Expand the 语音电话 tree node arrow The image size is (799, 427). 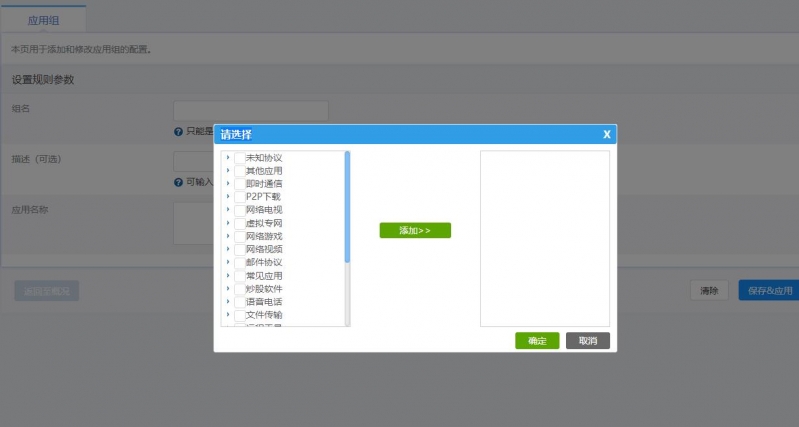click(x=228, y=301)
